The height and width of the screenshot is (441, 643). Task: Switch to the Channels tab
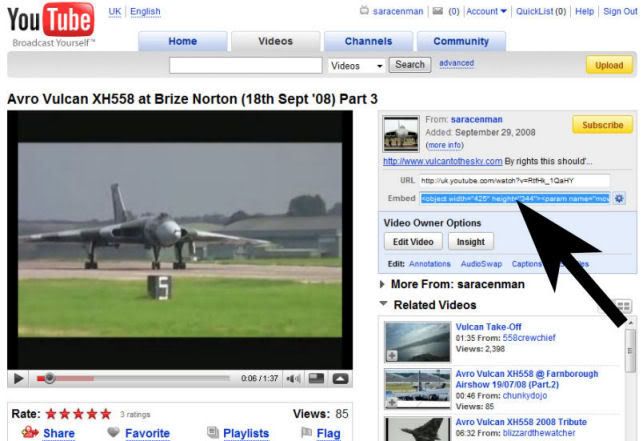coord(368,41)
